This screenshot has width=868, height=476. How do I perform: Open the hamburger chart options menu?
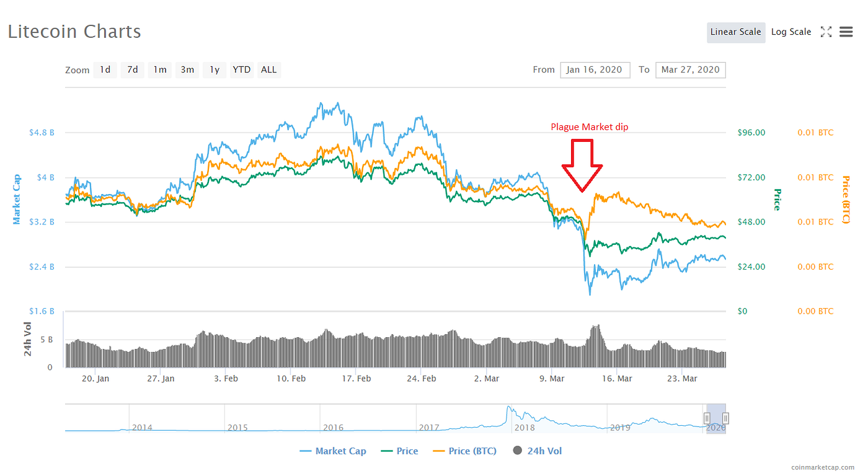[x=846, y=32]
